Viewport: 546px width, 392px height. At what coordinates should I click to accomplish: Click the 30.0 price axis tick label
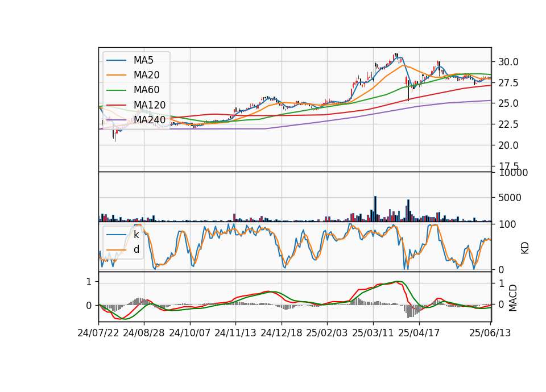click(508, 62)
